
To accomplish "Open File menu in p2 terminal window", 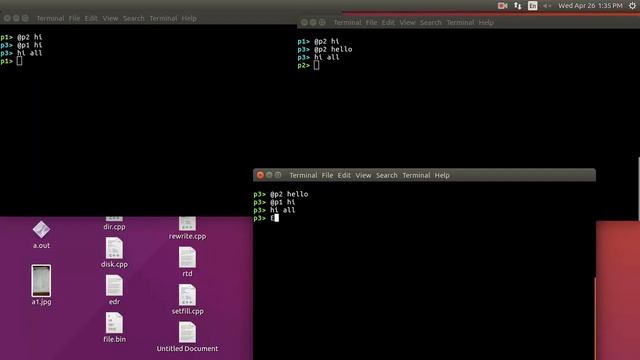I will point(371,22).
